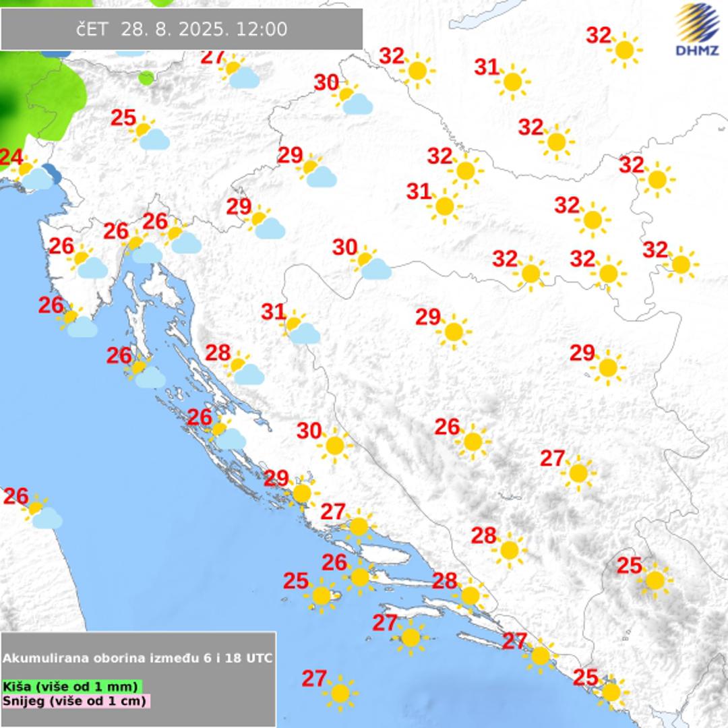This screenshot has width=728, height=728.
Task: Select the coastal sun icon labeled 29
Action: (x=301, y=493)
